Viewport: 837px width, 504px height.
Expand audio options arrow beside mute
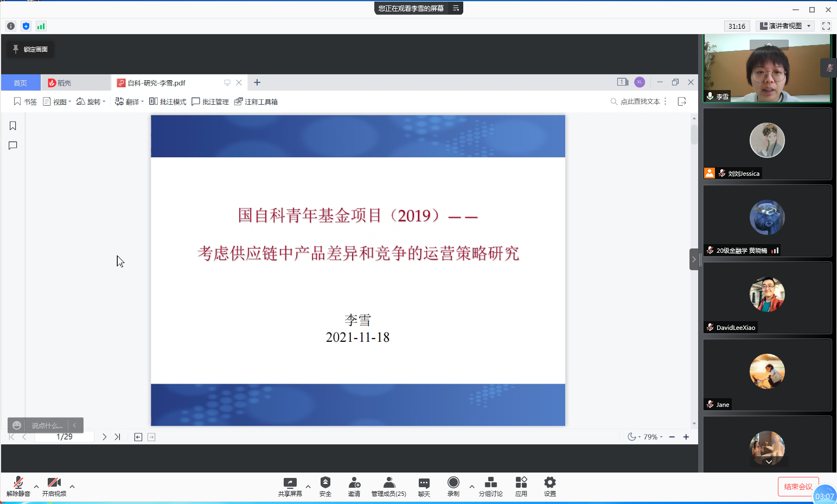36,487
